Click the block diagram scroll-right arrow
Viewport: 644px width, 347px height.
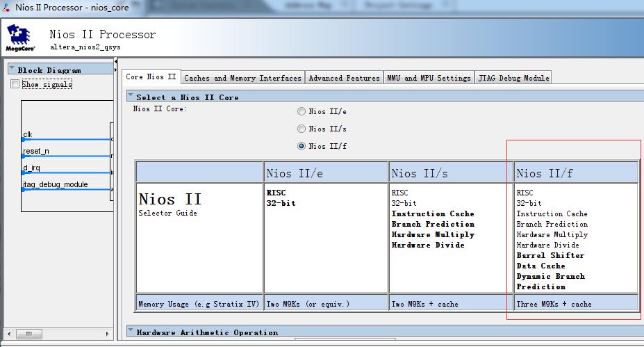click(x=108, y=334)
